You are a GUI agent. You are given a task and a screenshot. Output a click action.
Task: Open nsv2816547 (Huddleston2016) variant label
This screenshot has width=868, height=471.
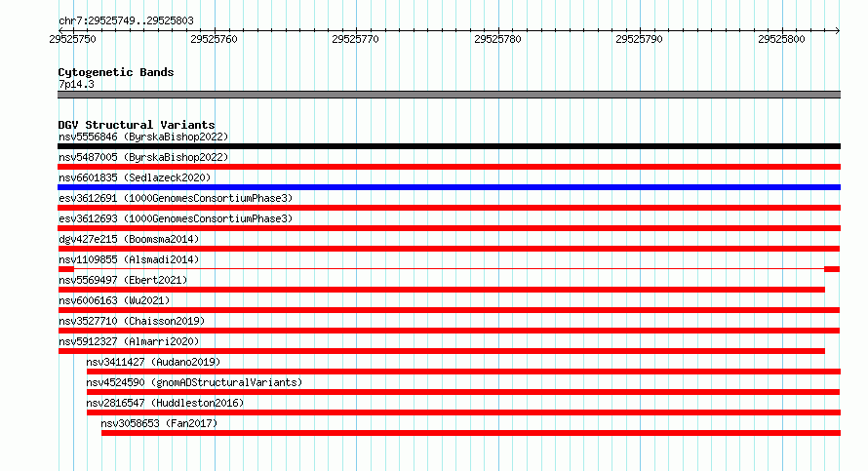point(165,403)
